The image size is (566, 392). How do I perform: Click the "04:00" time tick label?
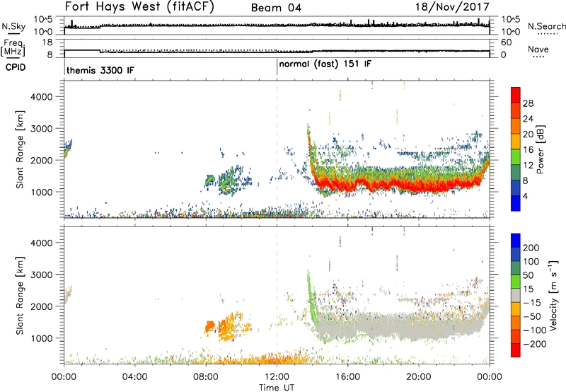tap(134, 377)
